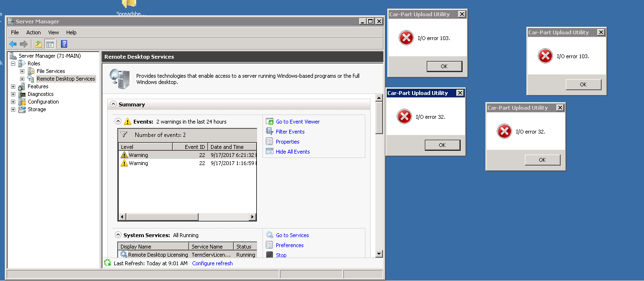Click the Go to Services gear icon
Viewport: 644px width, 281px height.
pyautogui.click(x=270, y=235)
